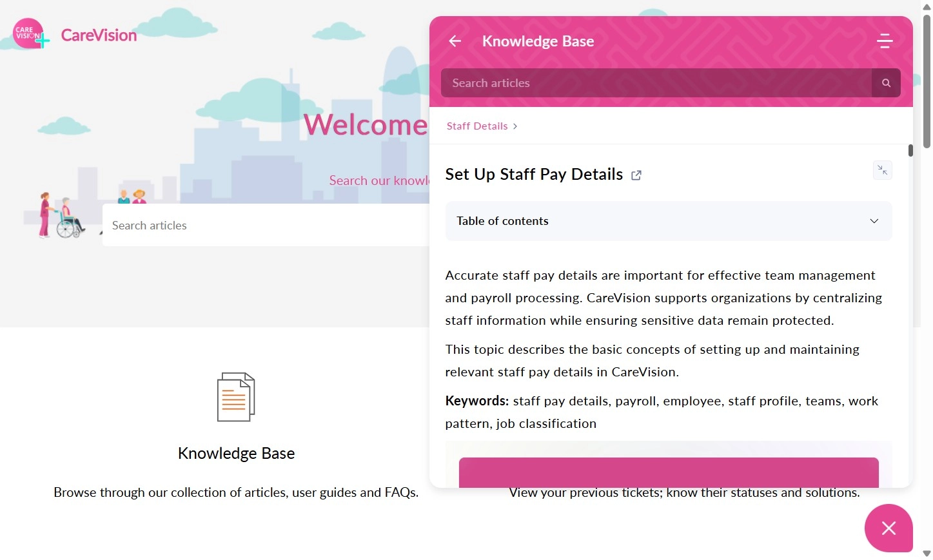Screen dimensions: 933x560
Task: Close the help widget with X button
Action: tap(889, 528)
